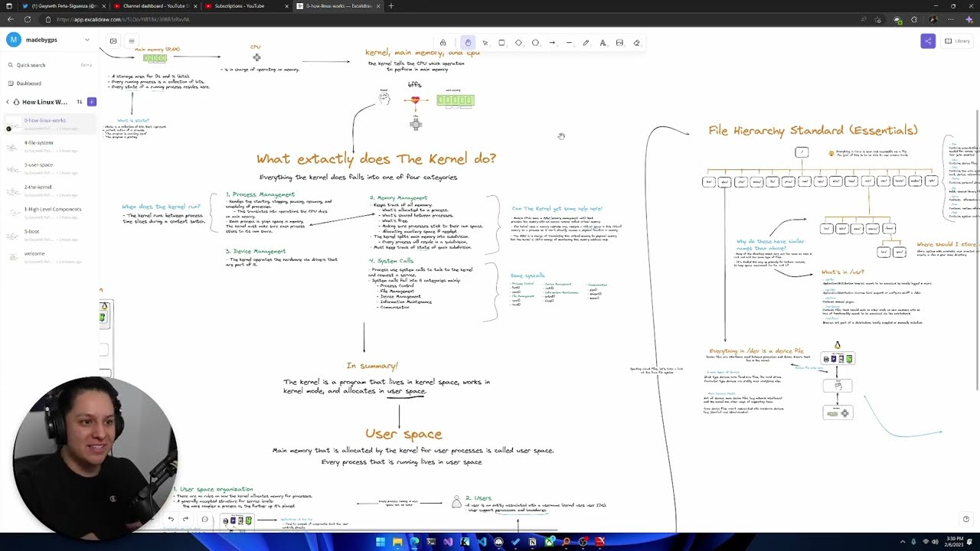Open the browser tab actions menu

point(9,6)
